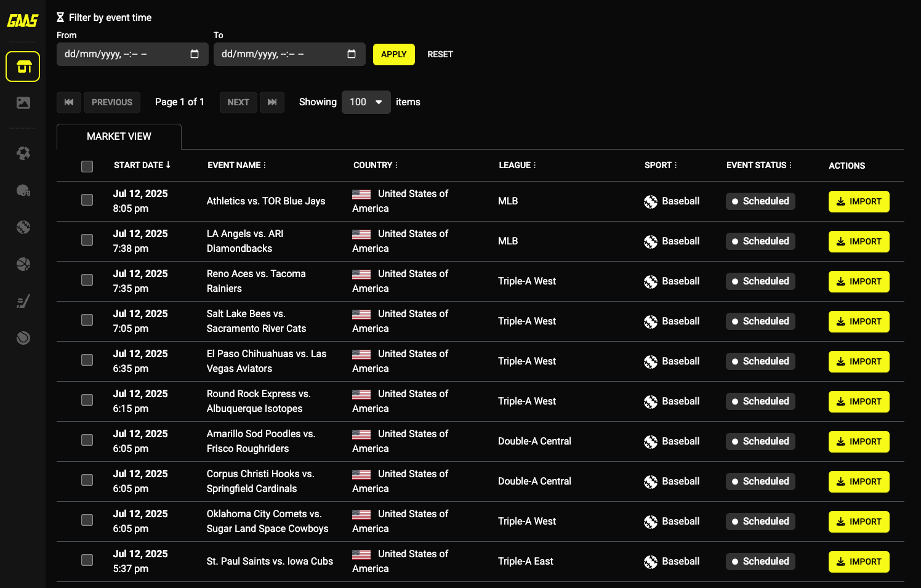Jump to the last page icon
The width and height of the screenshot is (921, 588).
tap(272, 102)
